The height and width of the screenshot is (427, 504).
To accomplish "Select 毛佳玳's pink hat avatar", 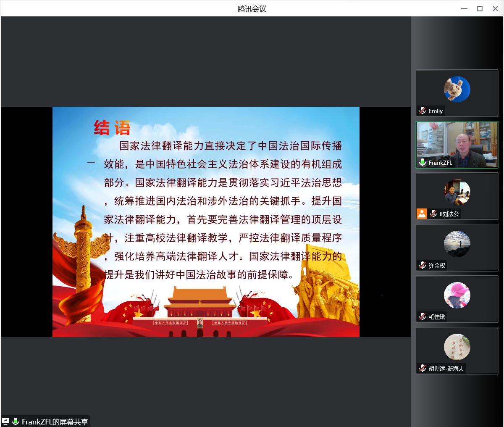I will coord(457,295).
